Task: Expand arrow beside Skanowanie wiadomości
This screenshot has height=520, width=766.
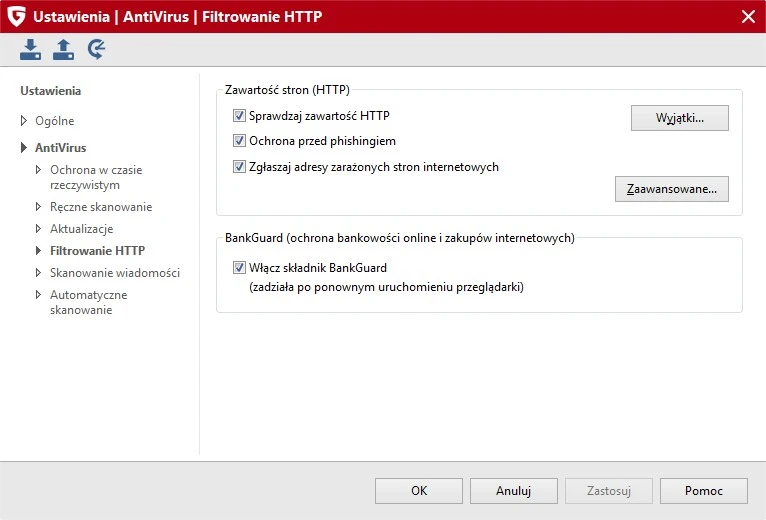Action: click(x=39, y=273)
